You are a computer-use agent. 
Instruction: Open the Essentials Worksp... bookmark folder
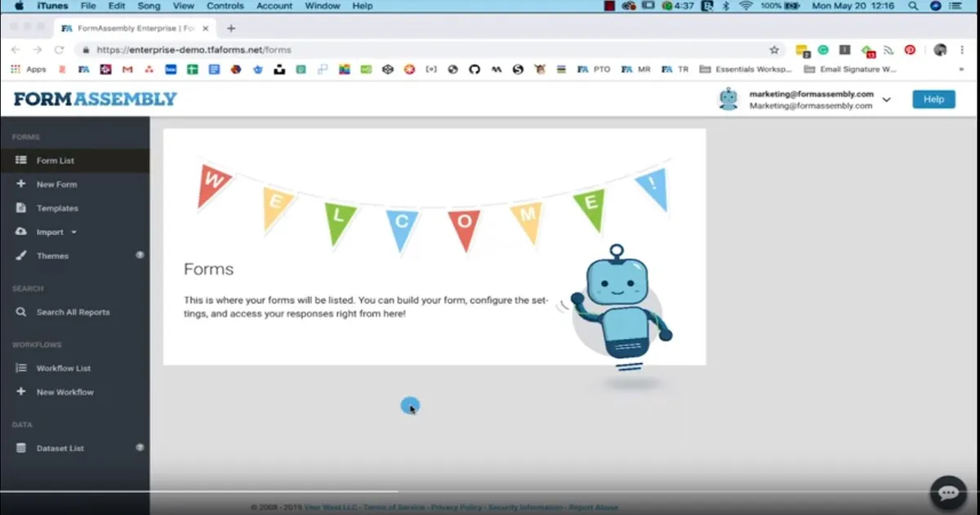(x=746, y=69)
